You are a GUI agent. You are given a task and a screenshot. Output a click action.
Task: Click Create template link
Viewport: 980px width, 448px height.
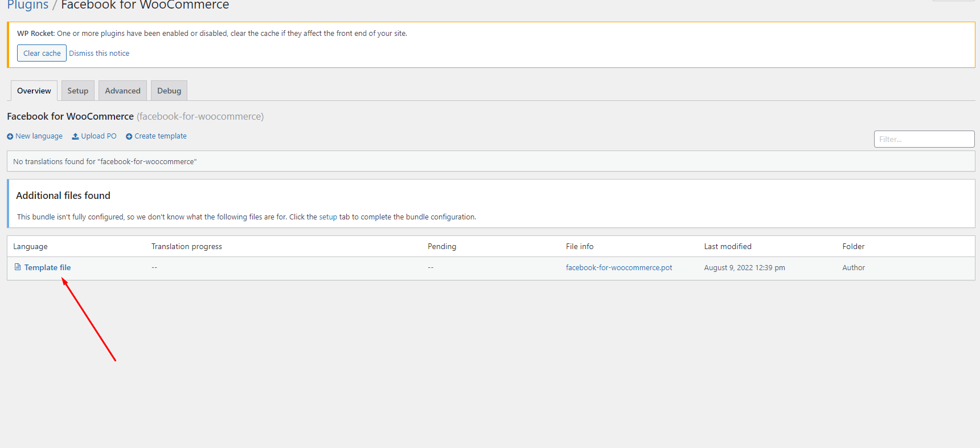(161, 136)
